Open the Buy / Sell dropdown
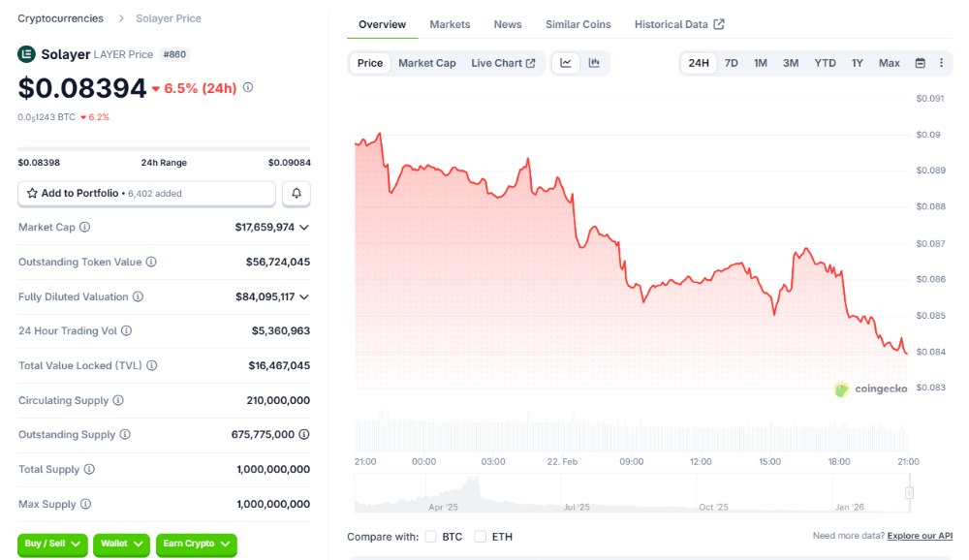The width and height of the screenshot is (969, 560). [x=51, y=544]
